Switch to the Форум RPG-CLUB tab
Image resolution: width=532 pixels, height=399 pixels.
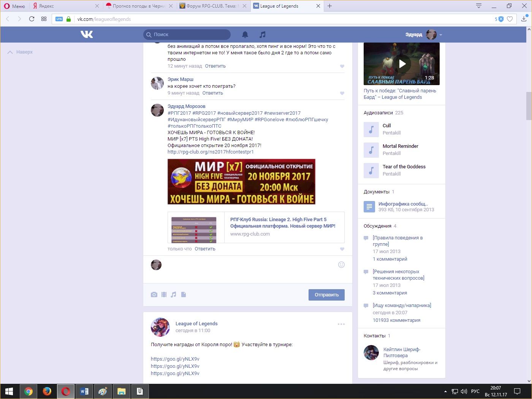[x=213, y=6]
